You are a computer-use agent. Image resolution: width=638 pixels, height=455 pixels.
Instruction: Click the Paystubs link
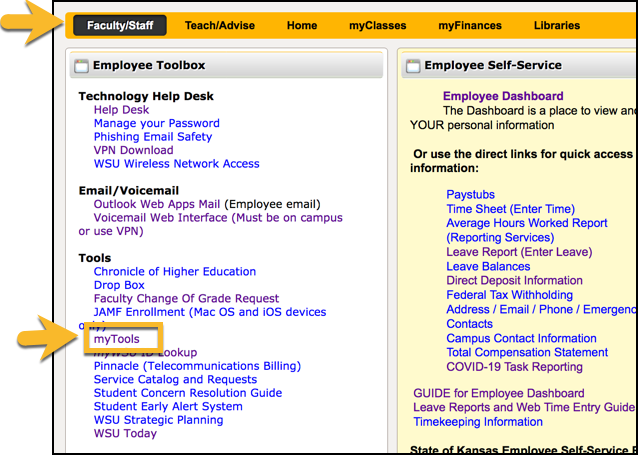(470, 195)
